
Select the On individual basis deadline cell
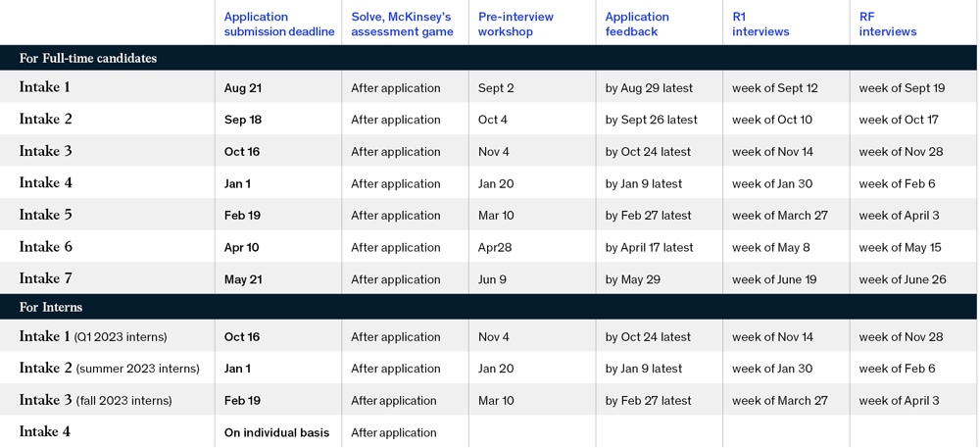point(276,432)
